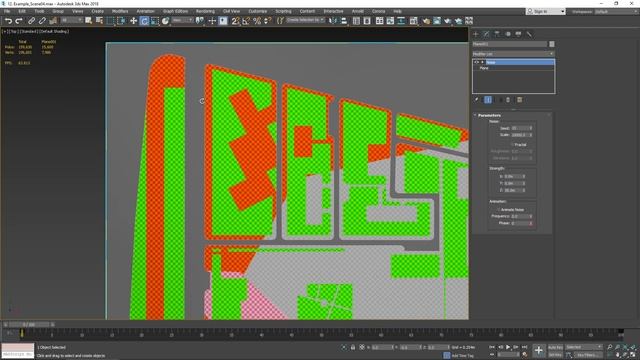The width and height of the screenshot is (640, 360).
Task: Open the Edit menu
Action: point(22,11)
